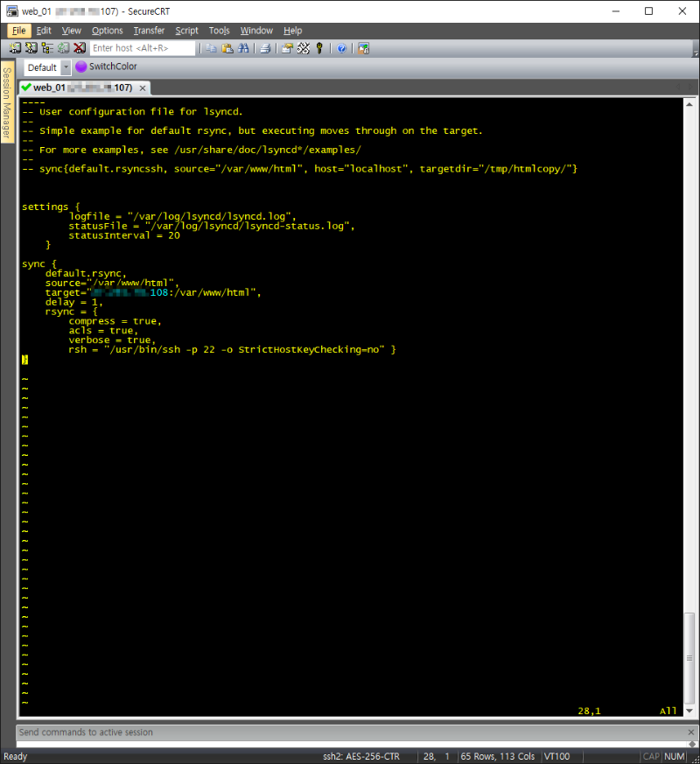This screenshot has height=764, width=700.
Task: Close the web_01 session tab
Action: 143,88
